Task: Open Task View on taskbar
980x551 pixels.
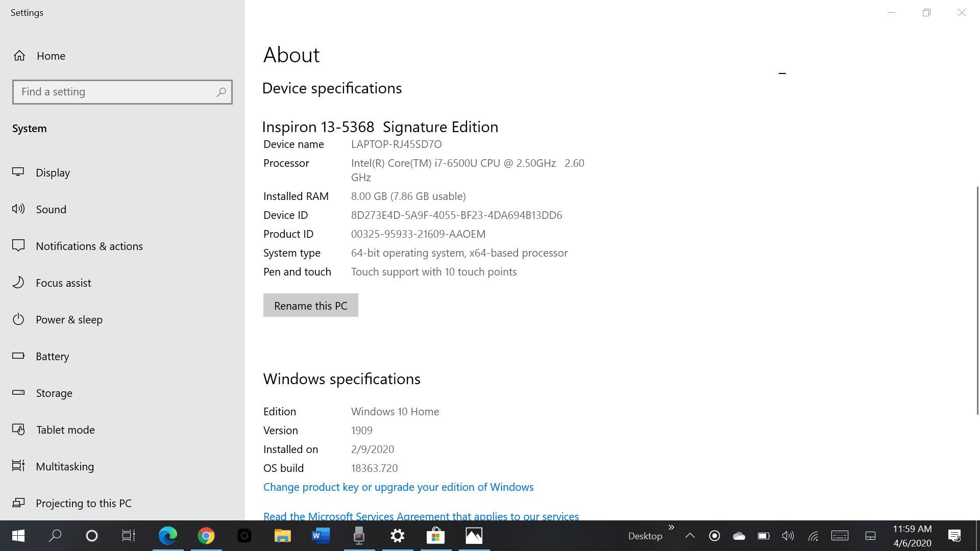Action: pyautogui.click(x=129, y=536)
